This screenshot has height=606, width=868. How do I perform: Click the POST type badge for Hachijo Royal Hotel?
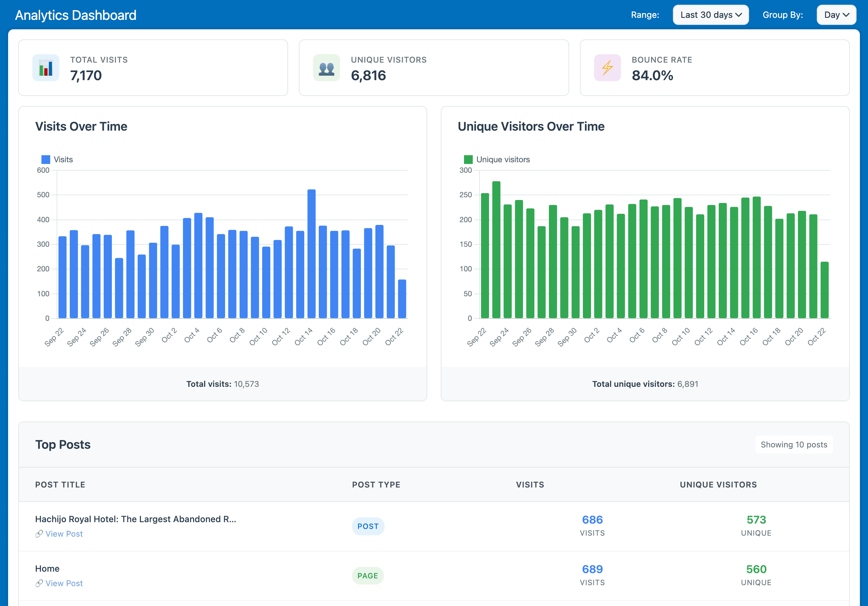368,526
